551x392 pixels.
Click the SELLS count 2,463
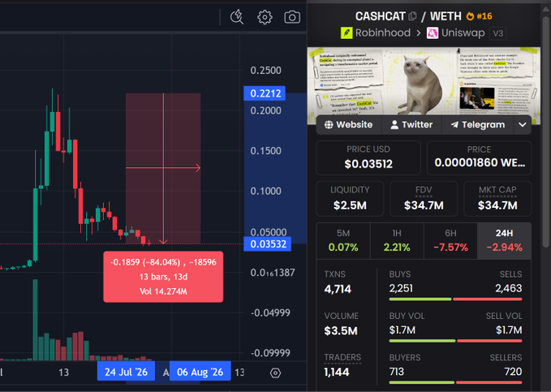click(509, 289)
